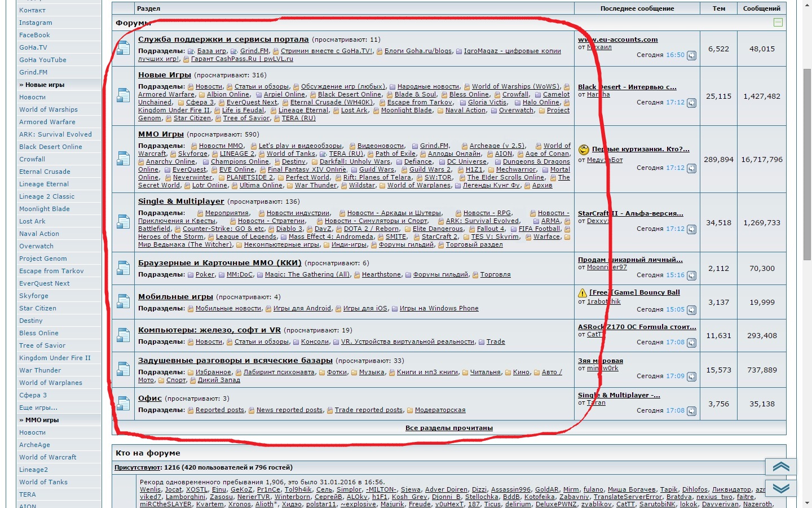Click forum status icon beside MMO Игры
Image resolution: width=812 pixels, height=508 pixels.
(x=123, y=159)
